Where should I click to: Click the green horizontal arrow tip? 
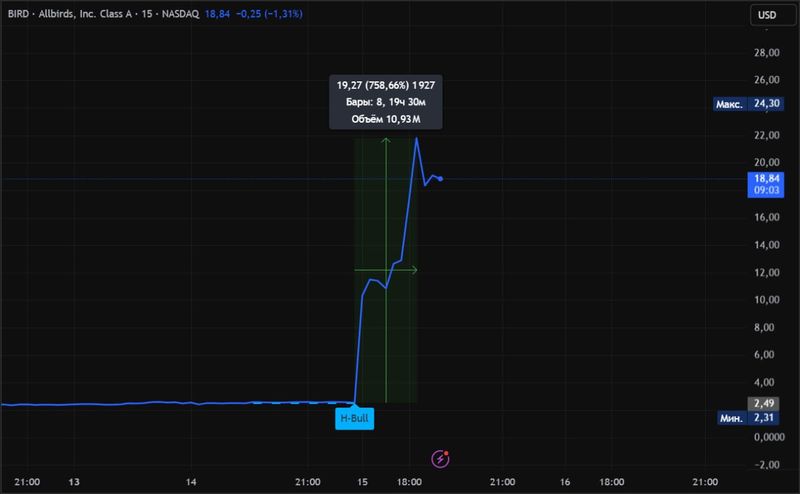click(x=415, y=270)
